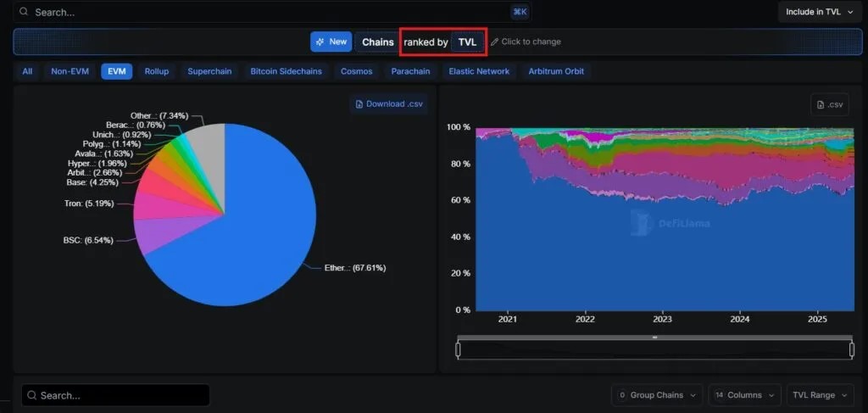The image size is (868, 413).
Task: Click the pencil Click to change icon
Action: (x=494, y=42)
